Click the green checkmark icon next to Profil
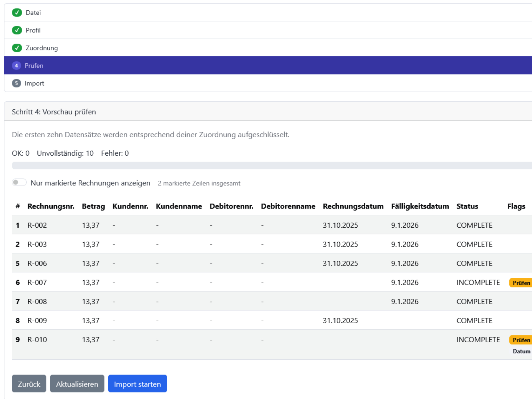Viewport: 532px width, 399px height. click(x=17, y=30)
